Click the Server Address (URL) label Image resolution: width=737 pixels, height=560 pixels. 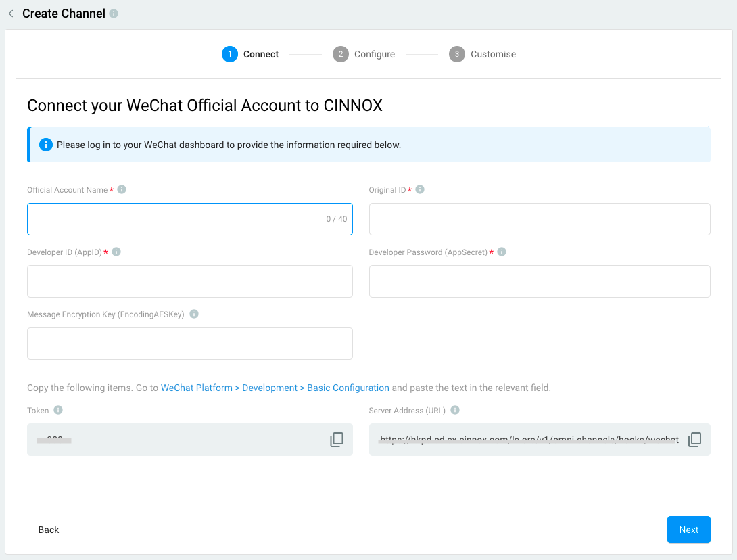[x=407, y=411]
